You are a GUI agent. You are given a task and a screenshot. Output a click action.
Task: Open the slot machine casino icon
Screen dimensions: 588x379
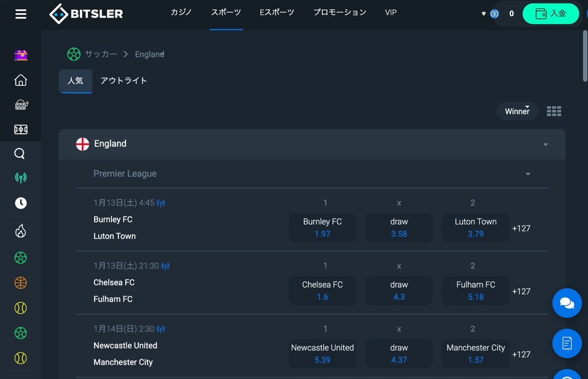point(21,105)
